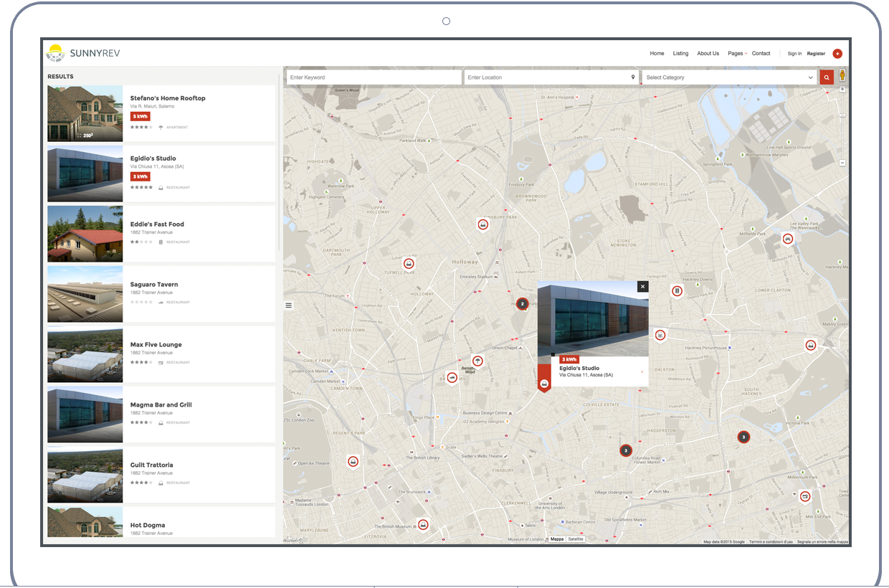Close the Egidio's Studio map popup

[x=642, y=286]
